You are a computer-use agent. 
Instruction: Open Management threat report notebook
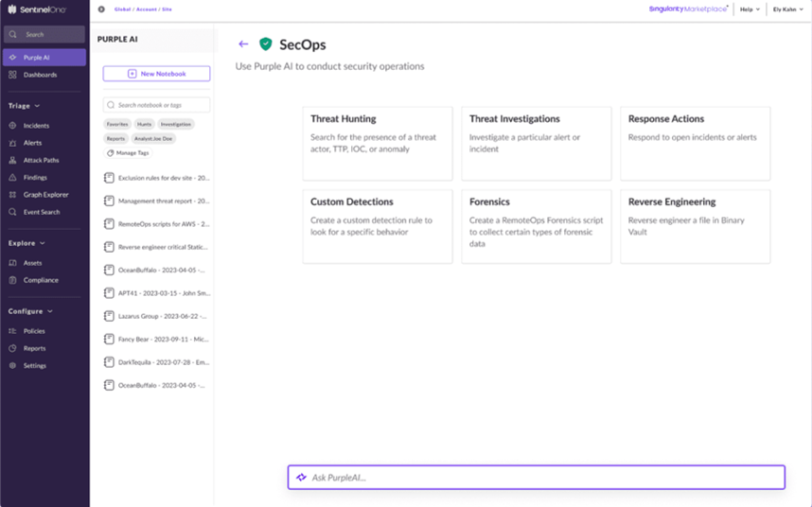click(157, 201)
